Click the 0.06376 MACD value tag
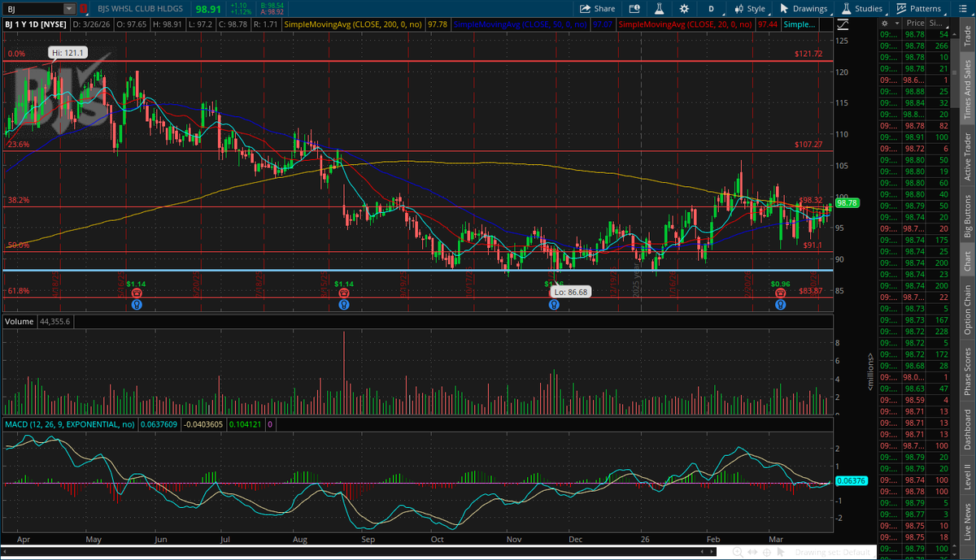Screen dimensions: 976x560 pos(850,481)
